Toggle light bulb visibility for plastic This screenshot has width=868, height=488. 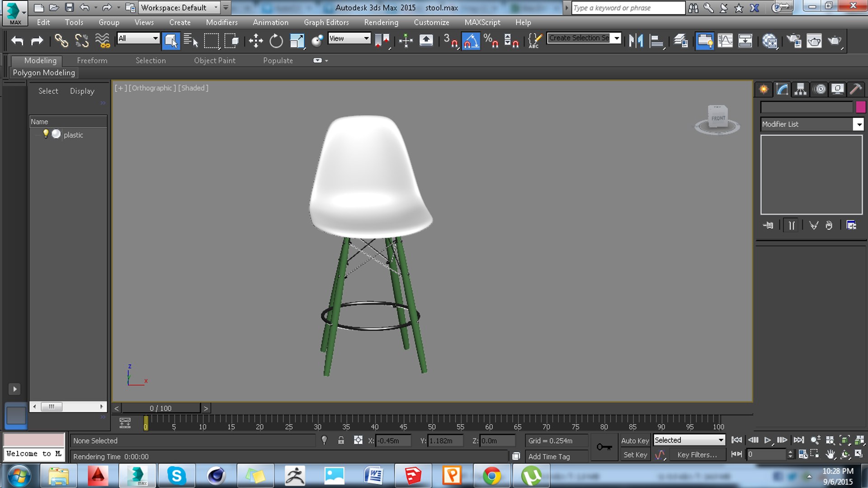(46, 134)
